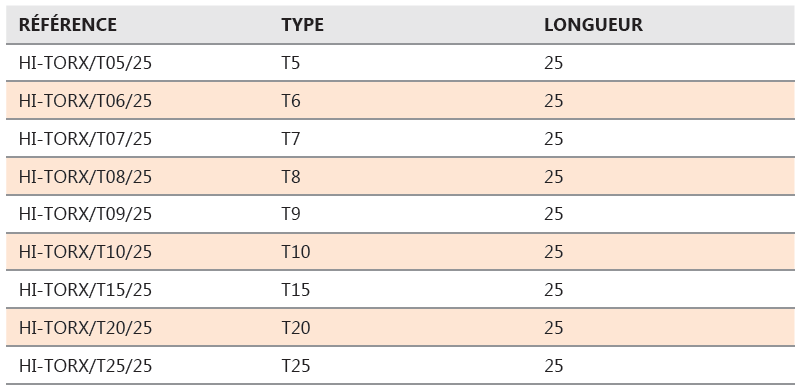
Task: Select reference HI-TORX/T08/25
Action: point(85,176)
